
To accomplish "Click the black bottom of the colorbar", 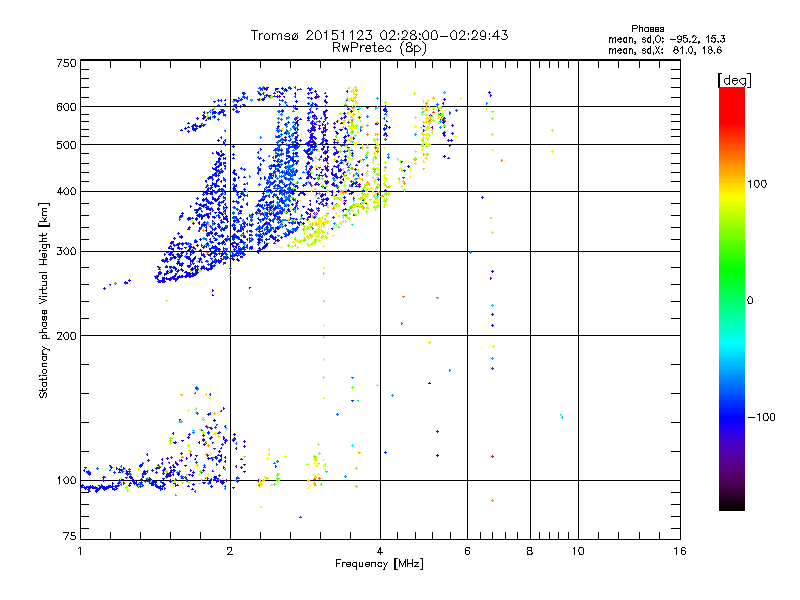I will coord(732,503).
